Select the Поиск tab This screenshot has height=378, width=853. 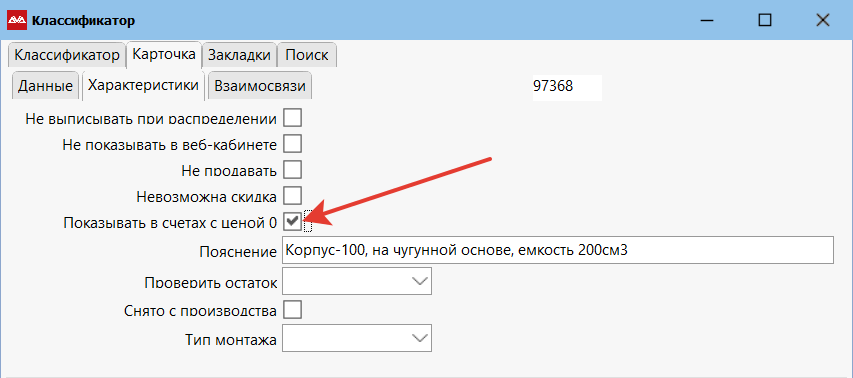(307, 55)
